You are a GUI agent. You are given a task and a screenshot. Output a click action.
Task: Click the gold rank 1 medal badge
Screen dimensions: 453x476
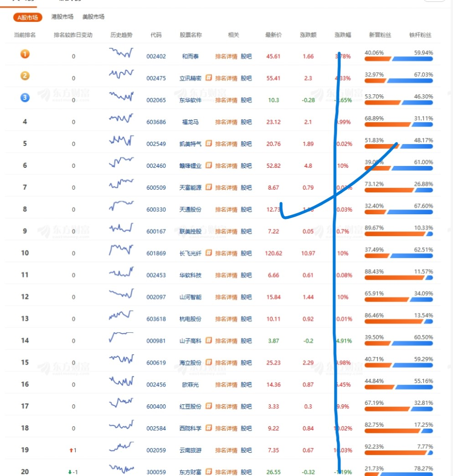pos(25,54)
